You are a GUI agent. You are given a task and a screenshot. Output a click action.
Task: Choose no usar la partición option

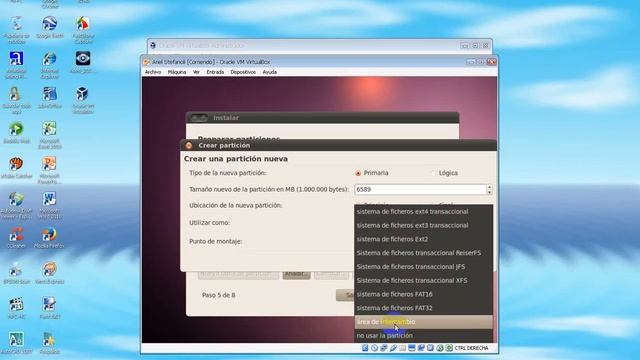pyautogui.click(x=423, y=336)
